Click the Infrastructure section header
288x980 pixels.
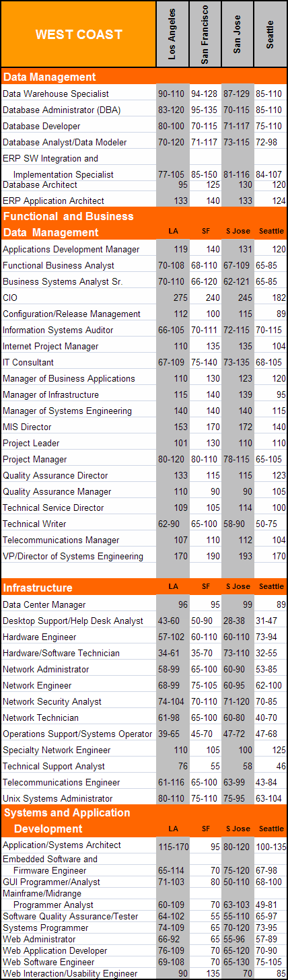click(x=38, y=588)
